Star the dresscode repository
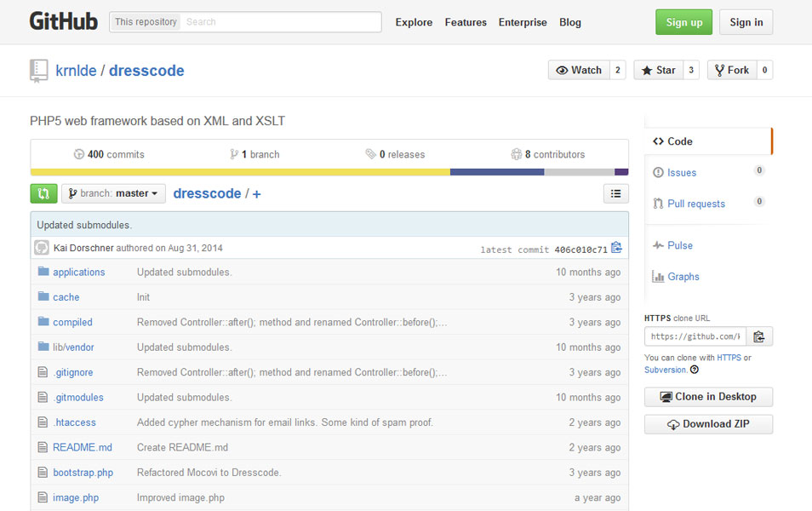 659,70
